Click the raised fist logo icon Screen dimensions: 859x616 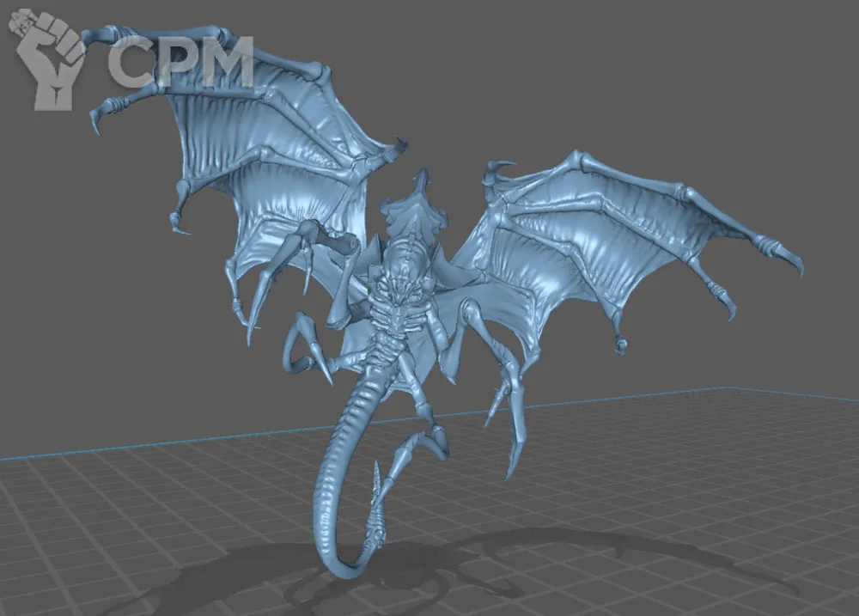(48, 60)
